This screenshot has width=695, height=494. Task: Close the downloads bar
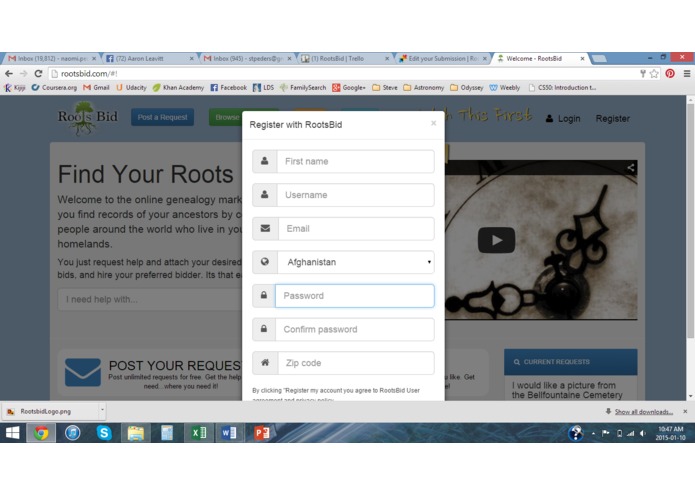[x=685, y=412]
